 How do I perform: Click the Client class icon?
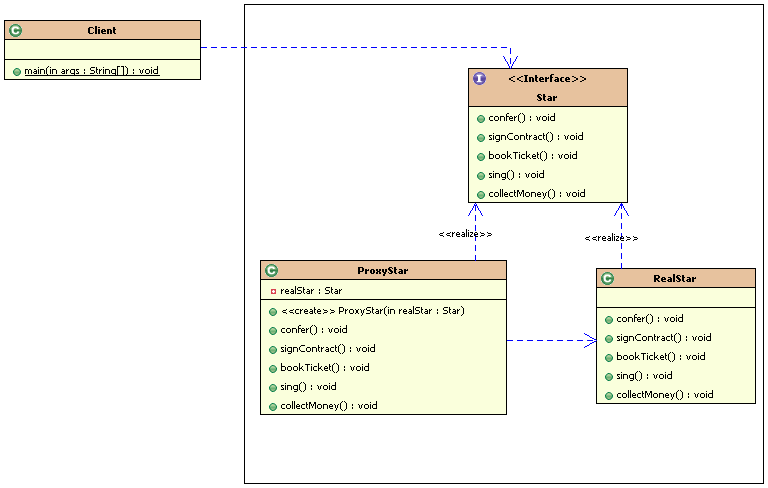[x=16, y=31]
